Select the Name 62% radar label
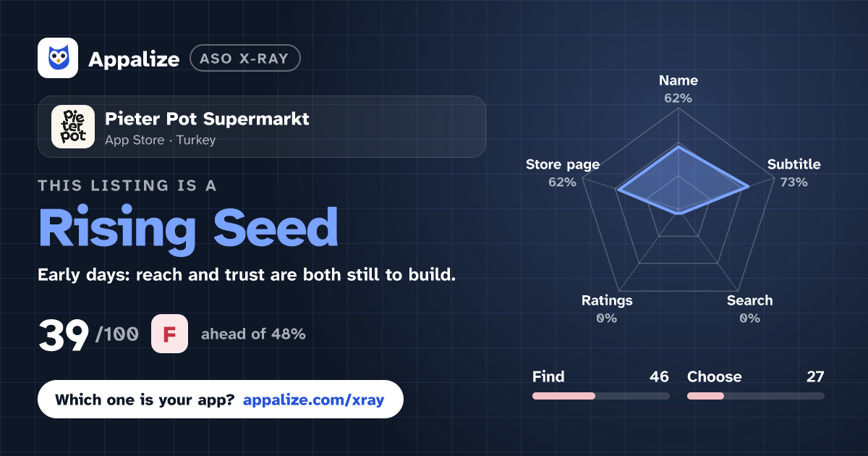Viewport: 868px width, 456px height. 678,88
